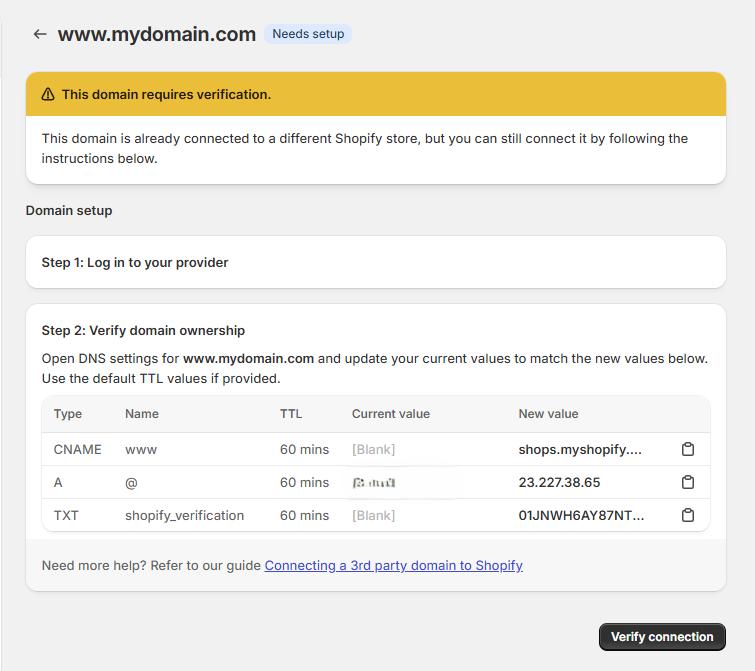Click the Name column header
The width and height of the screenshot is (755, 671).
point(142,413)
